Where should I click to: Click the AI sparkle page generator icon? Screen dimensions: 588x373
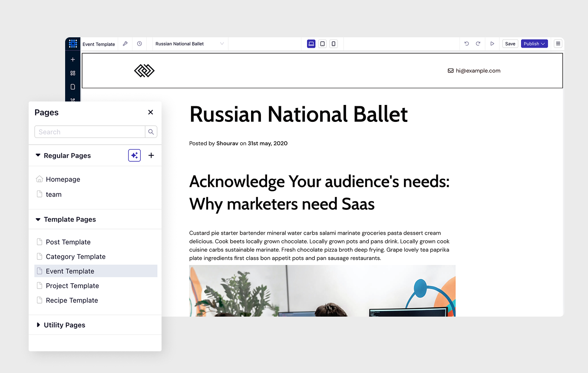[134, 155]
